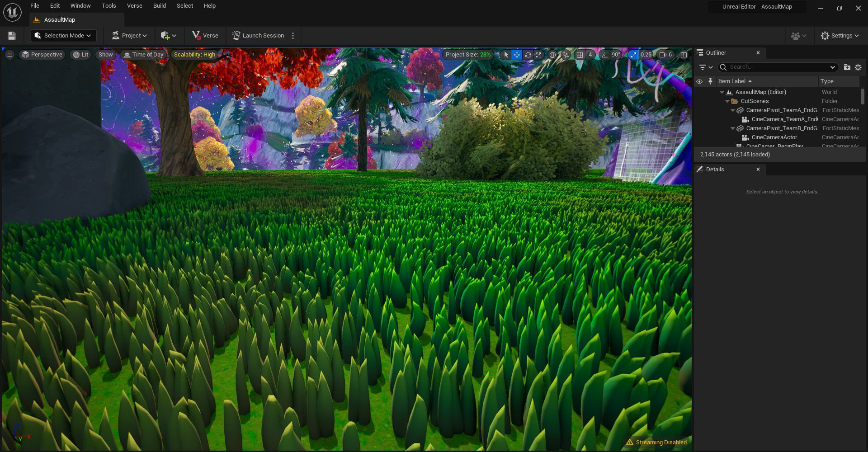Choose the scale gizmo tool
This screenshot has height=452, width=868.
click(x=538, y=55)
